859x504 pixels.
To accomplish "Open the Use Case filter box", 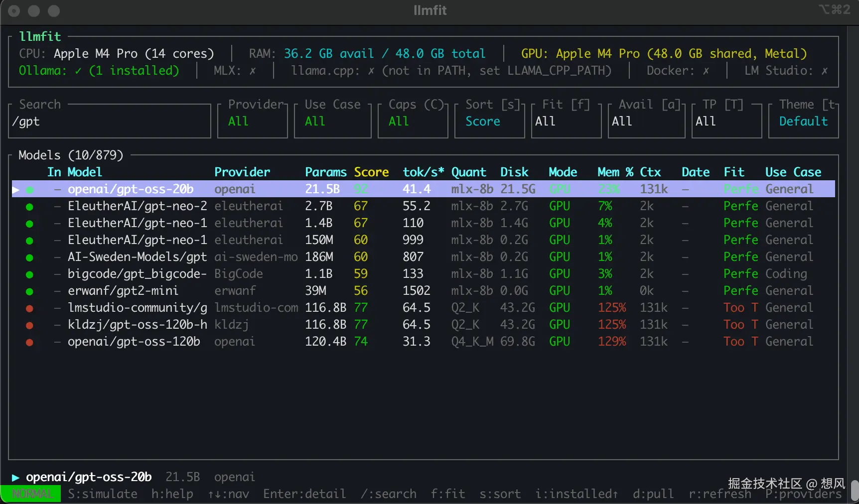I will (x=333, y=121).
